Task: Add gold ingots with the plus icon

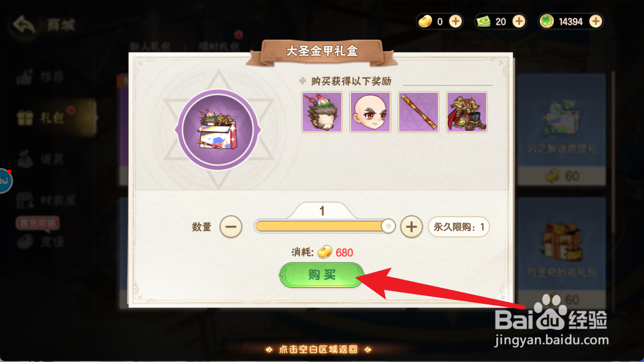Action: [x=455, y=21]
